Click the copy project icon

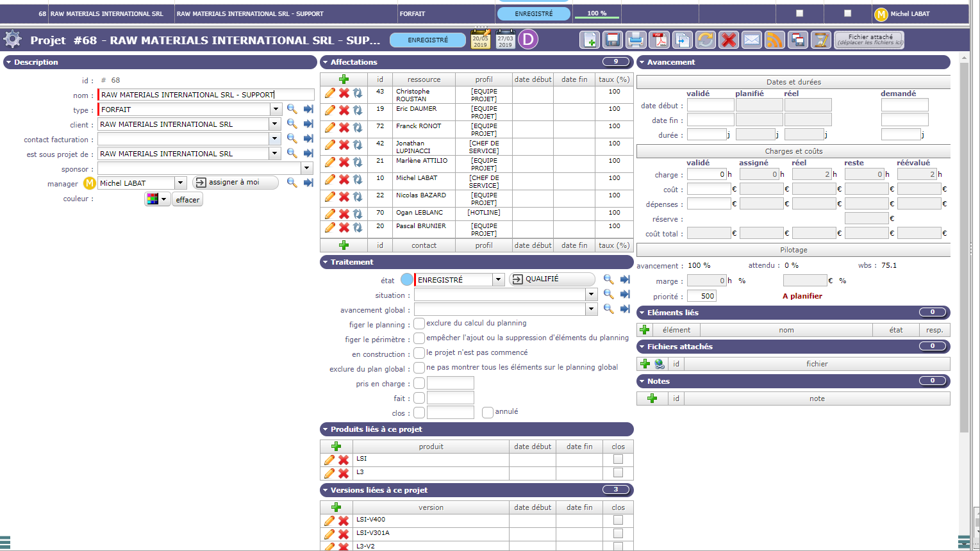coord(682,40)
